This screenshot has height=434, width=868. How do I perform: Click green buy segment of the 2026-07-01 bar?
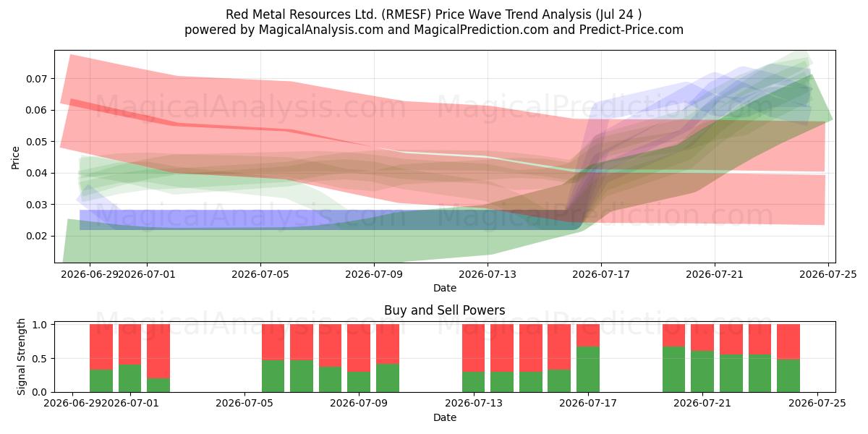point(129,378)
